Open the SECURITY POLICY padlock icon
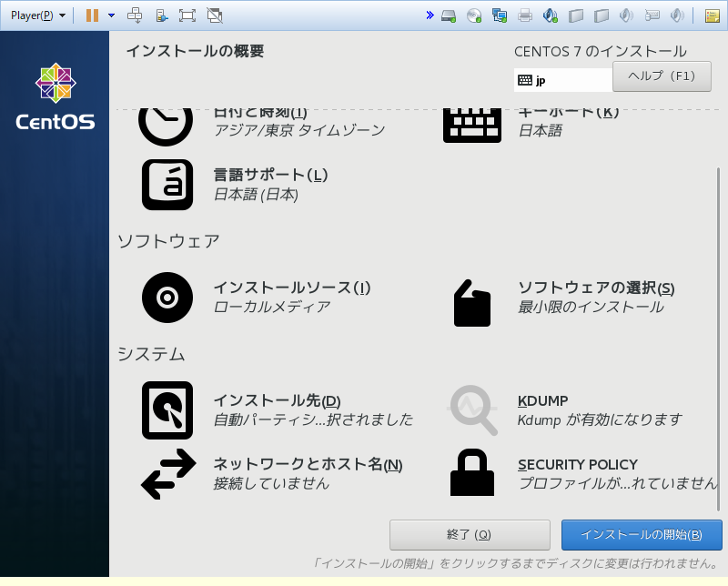 pos(472,472)
